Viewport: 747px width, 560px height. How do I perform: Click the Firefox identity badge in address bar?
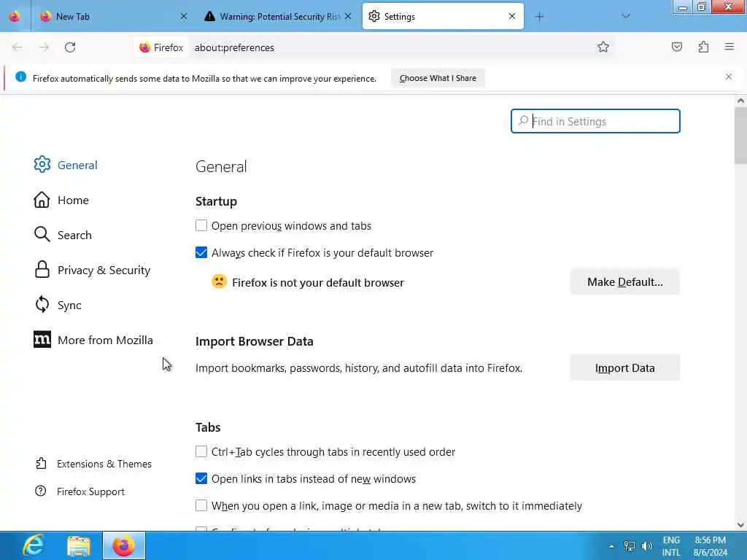click(161, 47)
